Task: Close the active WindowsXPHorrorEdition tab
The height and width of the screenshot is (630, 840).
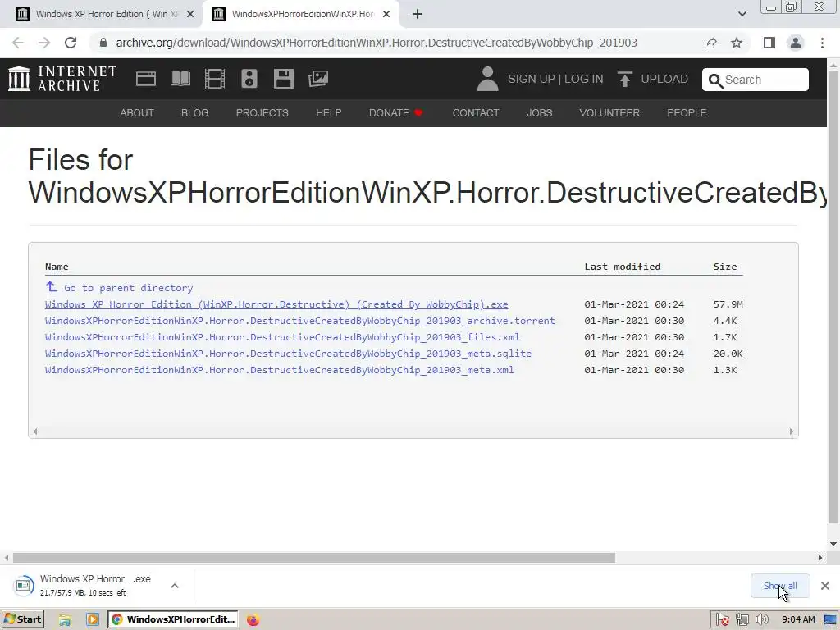Action: click(386, 14)
